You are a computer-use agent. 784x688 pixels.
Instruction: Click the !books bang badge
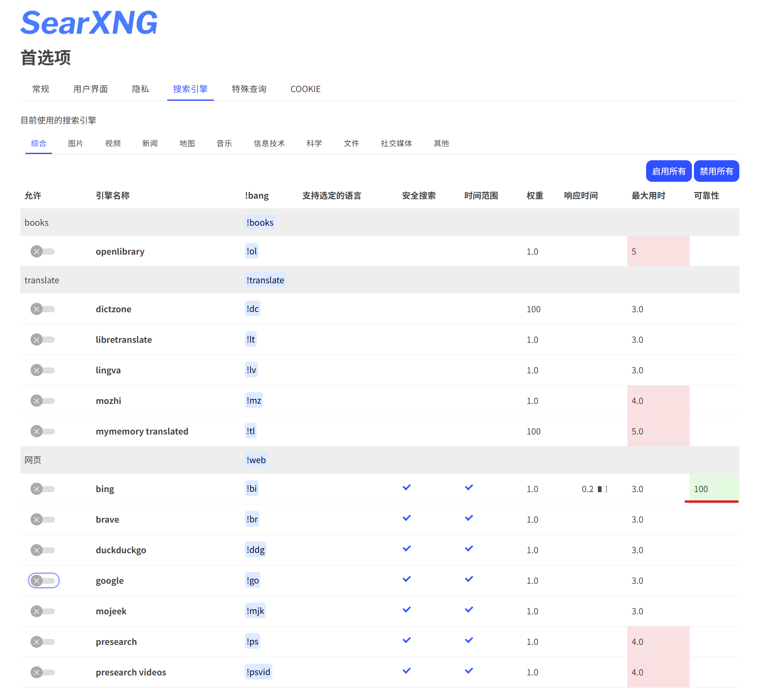[x=260, y=223]
